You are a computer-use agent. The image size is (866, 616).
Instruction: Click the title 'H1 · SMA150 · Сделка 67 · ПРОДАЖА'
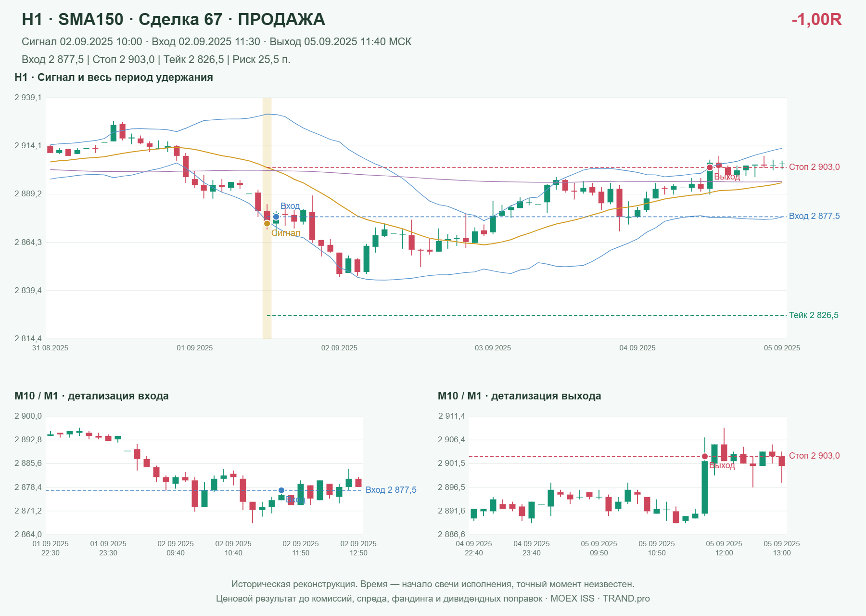point(174,19)
